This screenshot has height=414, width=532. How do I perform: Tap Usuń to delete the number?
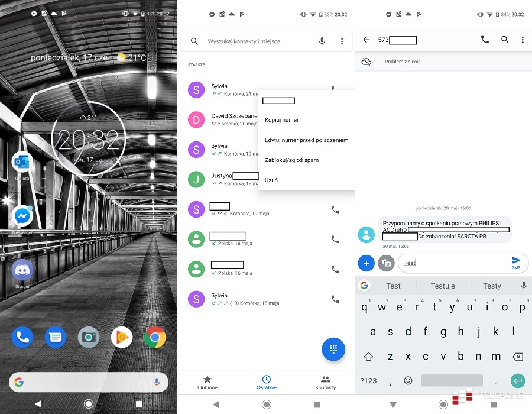[271, 180]
